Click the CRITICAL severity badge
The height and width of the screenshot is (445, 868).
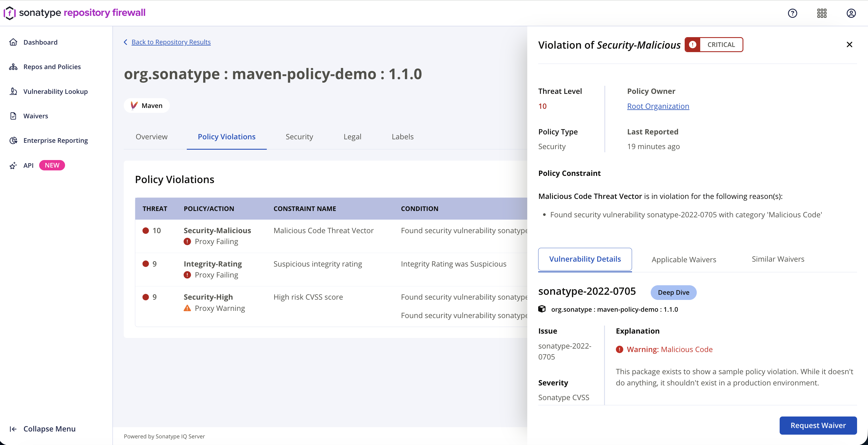click(x=714, y=45)
